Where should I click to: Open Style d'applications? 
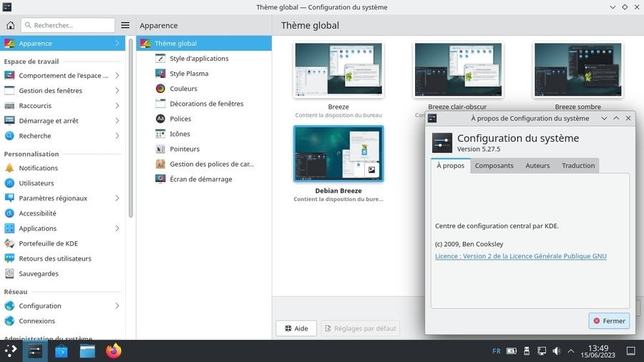[204, 58]
